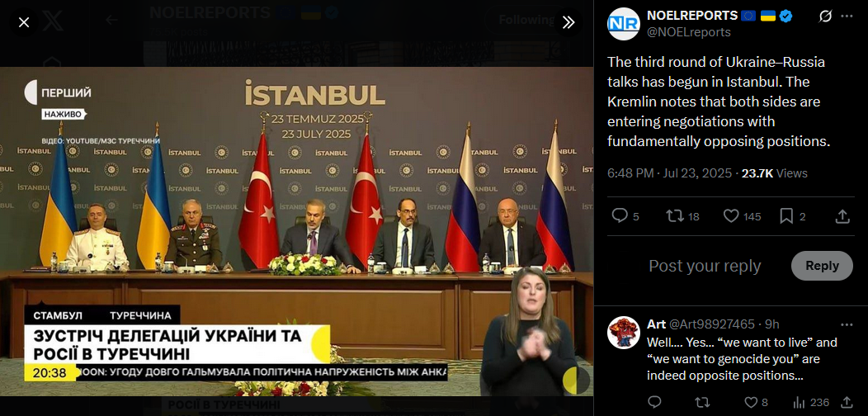Open more menu on Art's reply

coord(847,324)
